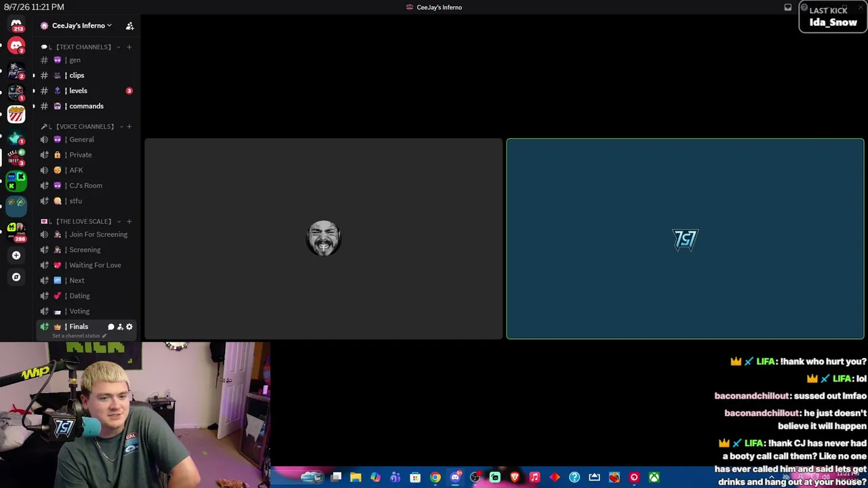The height and width of the screenshot is (488, 868).
Task: Open Task View from taskbar
Action: click(x=336, y=478)
